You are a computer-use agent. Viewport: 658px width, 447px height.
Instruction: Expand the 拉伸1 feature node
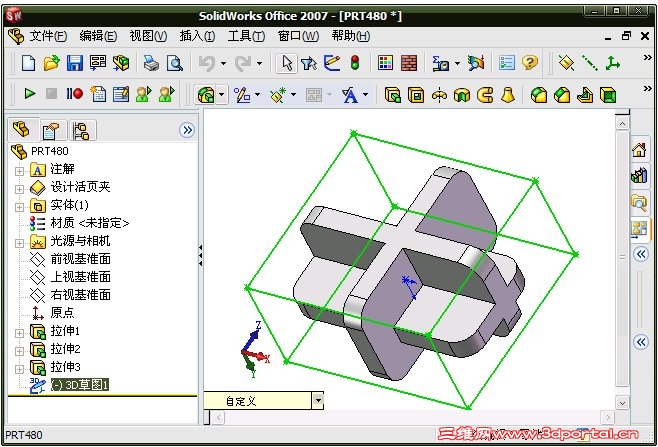pos(19,333)
